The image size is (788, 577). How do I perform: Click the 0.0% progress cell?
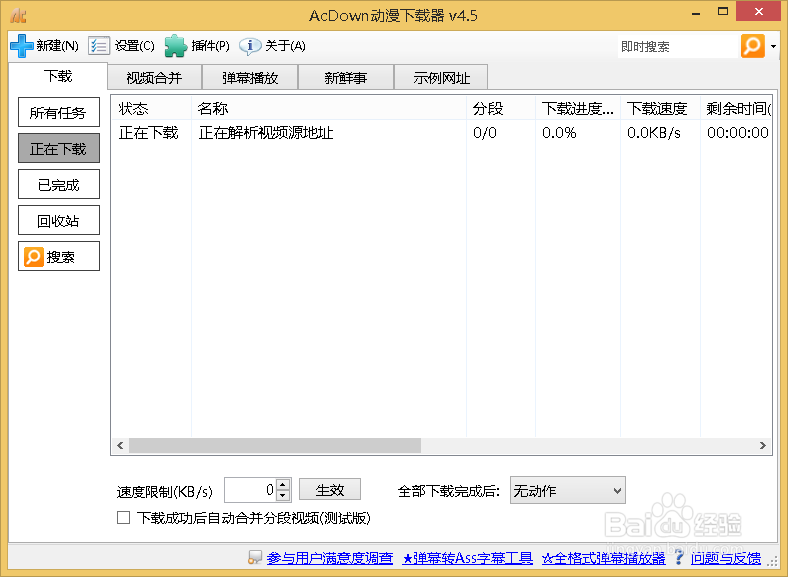click(559, 133)
